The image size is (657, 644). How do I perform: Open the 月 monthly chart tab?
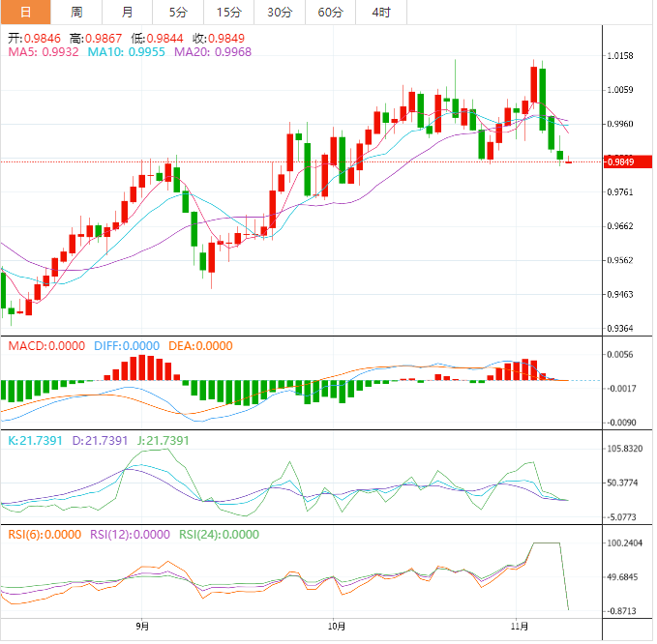pyautogui.click(x=128, y=13)
